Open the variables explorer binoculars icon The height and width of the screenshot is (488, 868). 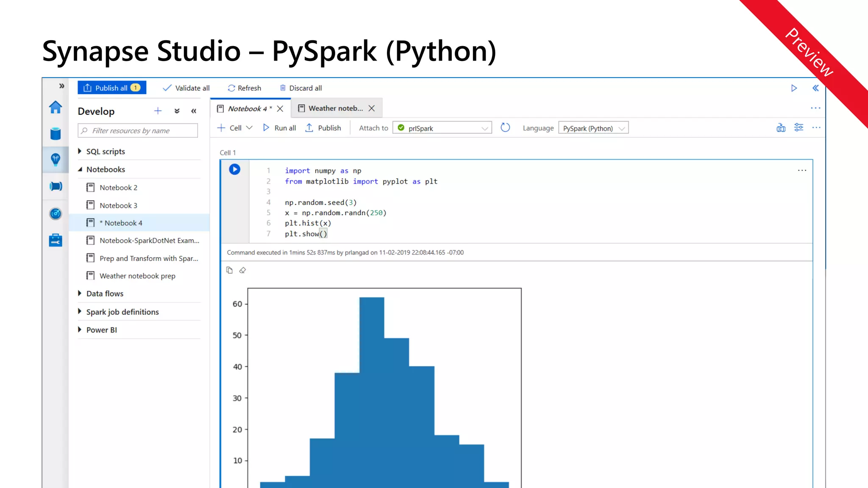[781, 128]
